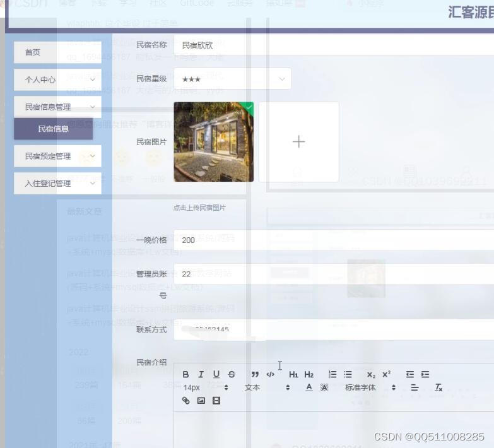Open text color picker
The image size is (494, 448).
click(309, 387)
